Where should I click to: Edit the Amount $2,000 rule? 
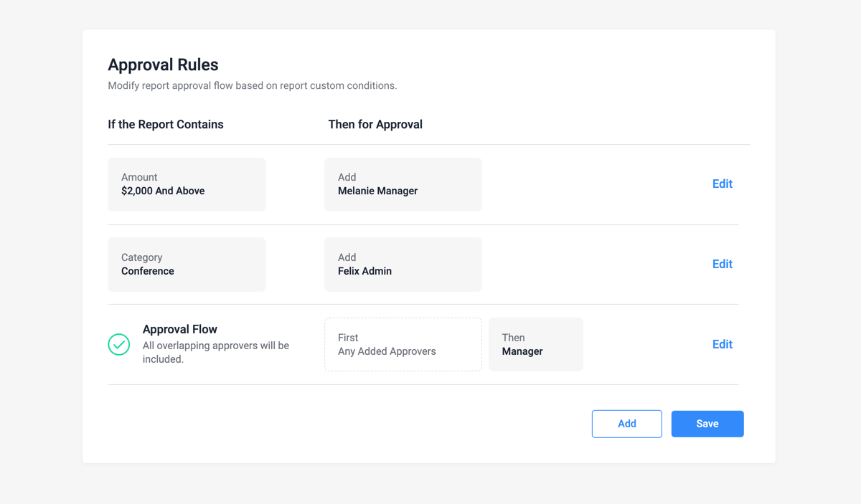(x=722, y=184)
